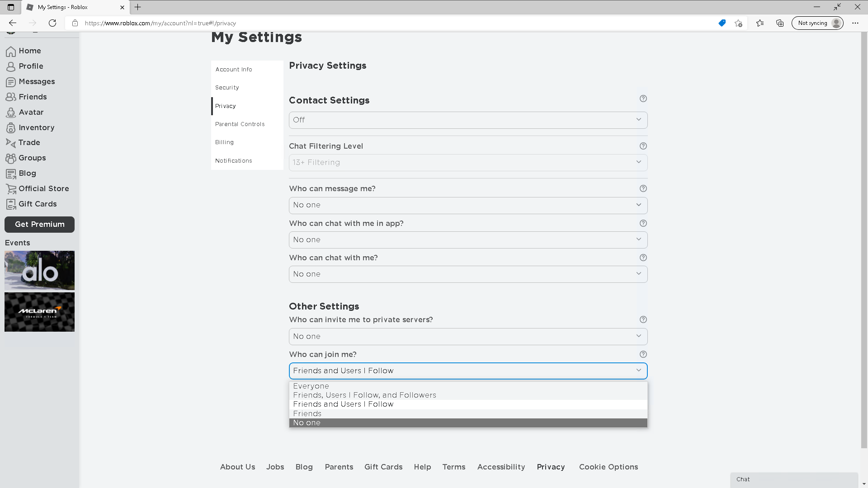
Task: Open the About Us footer link
Action: (237, 467)
